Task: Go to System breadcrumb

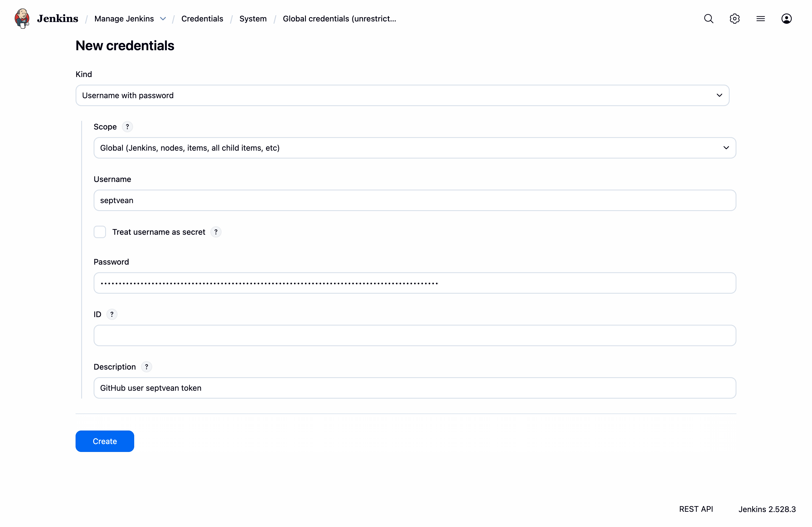Action: click(253, 19)
